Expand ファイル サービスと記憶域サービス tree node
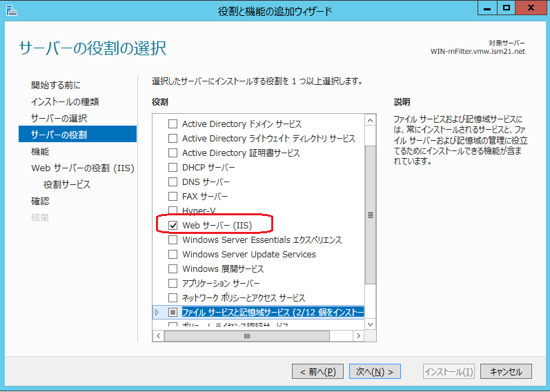 coord(157,313)
